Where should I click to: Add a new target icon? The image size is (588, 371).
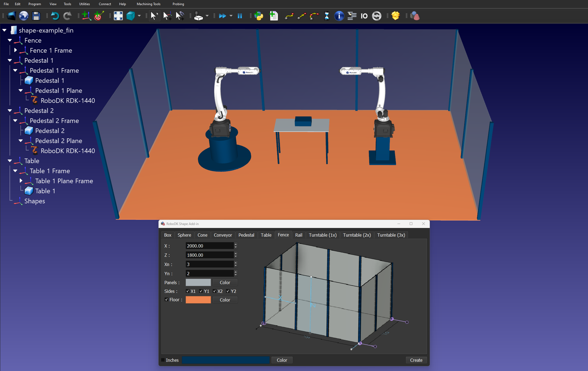(x=99, y=16)
